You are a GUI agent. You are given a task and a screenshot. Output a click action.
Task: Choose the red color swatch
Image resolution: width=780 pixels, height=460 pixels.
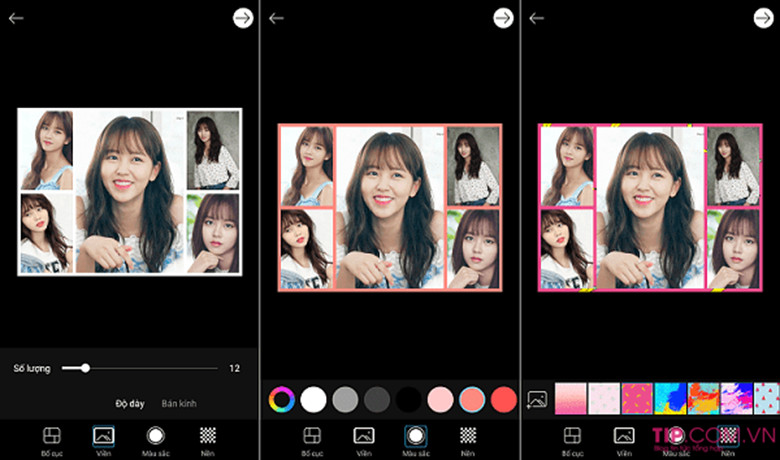(504, 399)
